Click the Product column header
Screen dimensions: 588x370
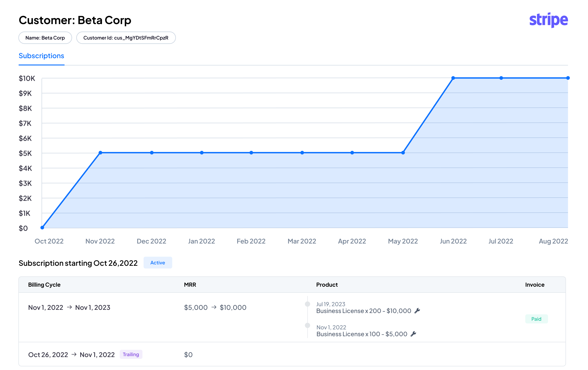[x=327, y=285]
